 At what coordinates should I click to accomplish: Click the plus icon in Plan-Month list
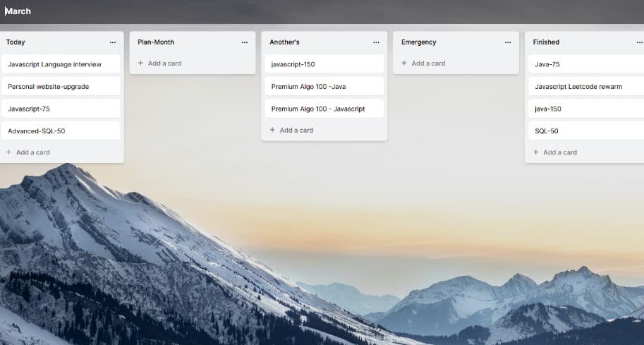[140, 63]
